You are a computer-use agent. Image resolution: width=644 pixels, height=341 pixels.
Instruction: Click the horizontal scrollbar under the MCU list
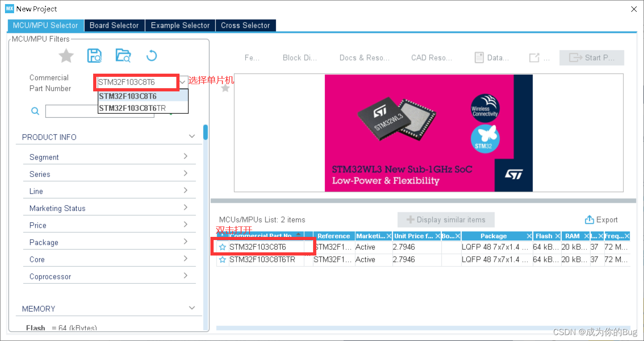click(x=423, y=328)
